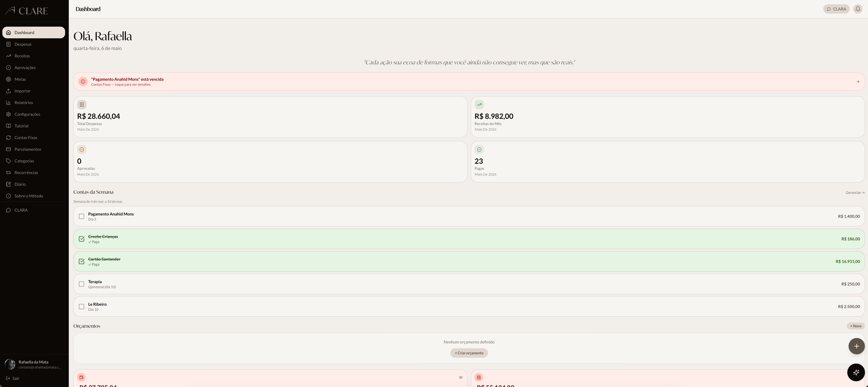Uncheck the Creche Crianças paid checkbox
Image resolution: width=868 pixels, height=387 pixels.
pyautogui.click(x=82, y=239)
